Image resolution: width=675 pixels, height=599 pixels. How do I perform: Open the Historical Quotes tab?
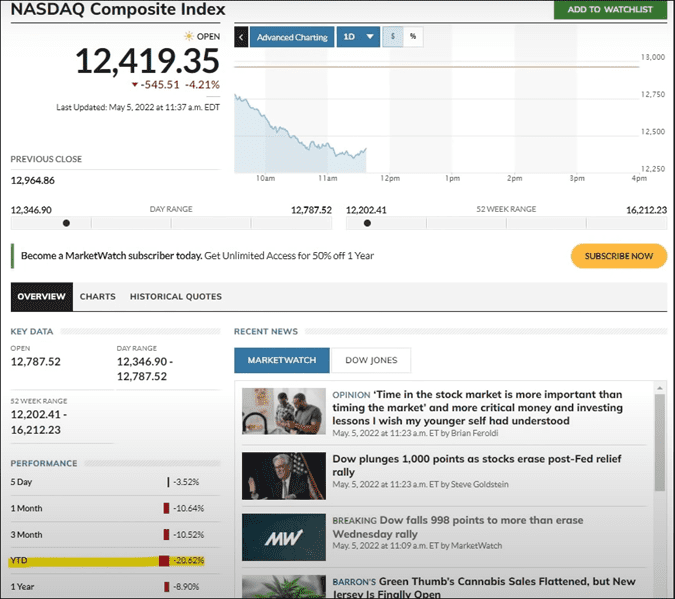pos(176,296)
